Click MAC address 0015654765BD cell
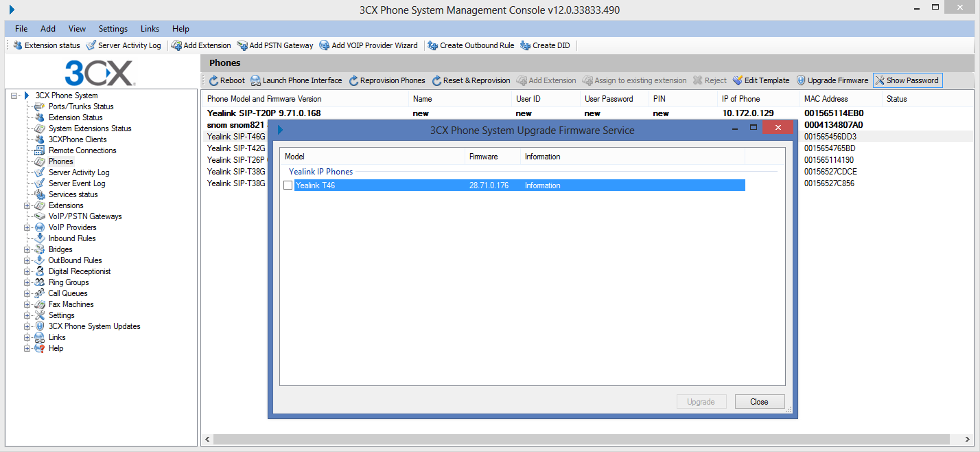 tap(830, 148)
